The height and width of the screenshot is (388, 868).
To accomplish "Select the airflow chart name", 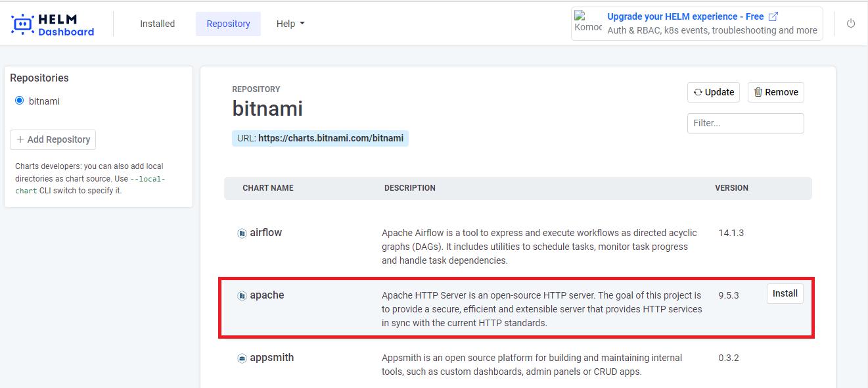I will point(265,233).
